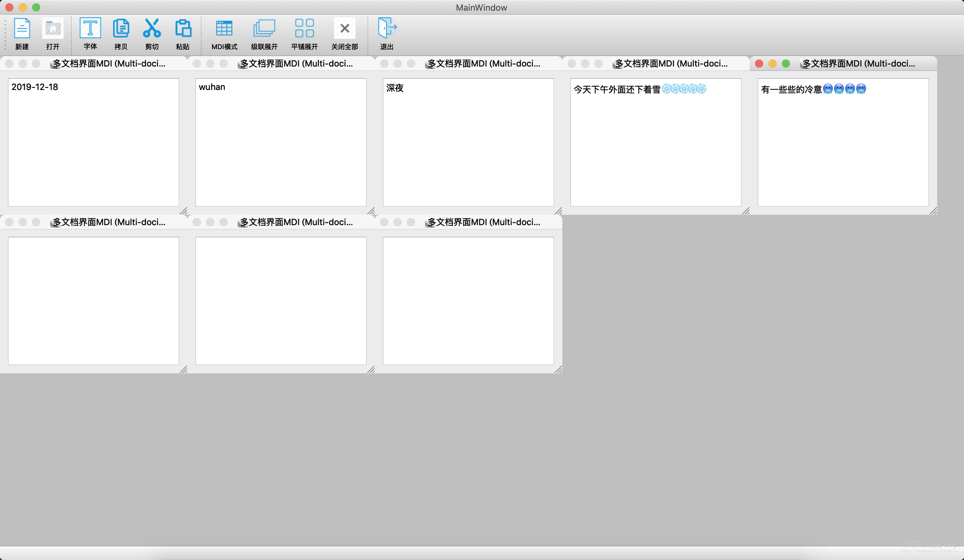This screenshot has width=964, height=560.
Task: Click inside the wuhan document editor
Action: click(281, 142)
